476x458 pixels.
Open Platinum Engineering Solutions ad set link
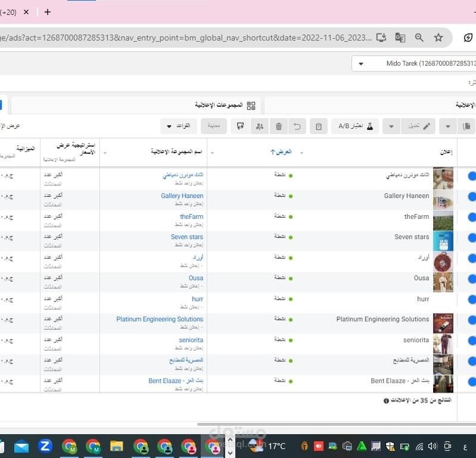(x=160, y=319)
